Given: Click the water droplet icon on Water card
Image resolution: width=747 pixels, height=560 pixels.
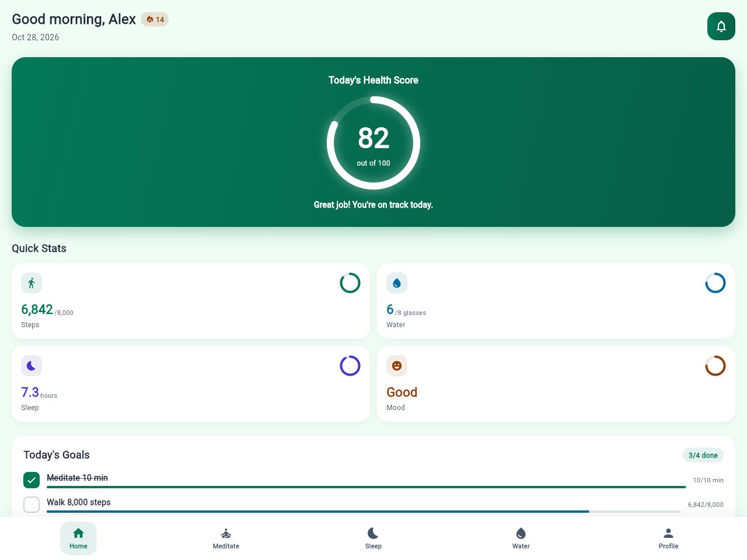Looking at the screenshot, I should pos(397,283).
